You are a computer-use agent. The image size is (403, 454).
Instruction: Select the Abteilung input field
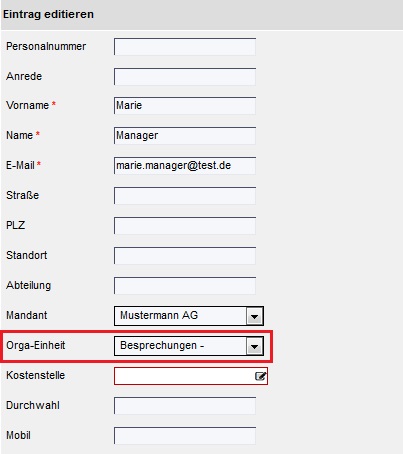click(x=185, y=286)
